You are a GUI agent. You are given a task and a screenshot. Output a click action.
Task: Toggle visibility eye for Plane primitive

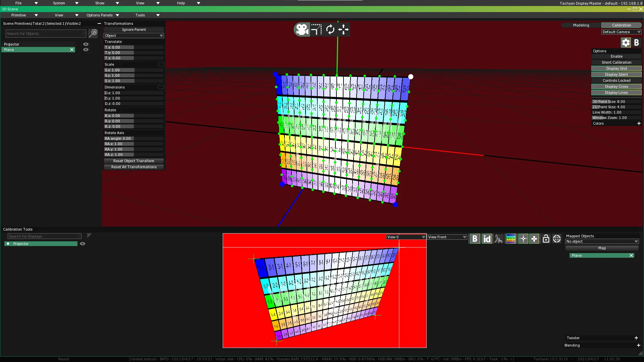86,50
